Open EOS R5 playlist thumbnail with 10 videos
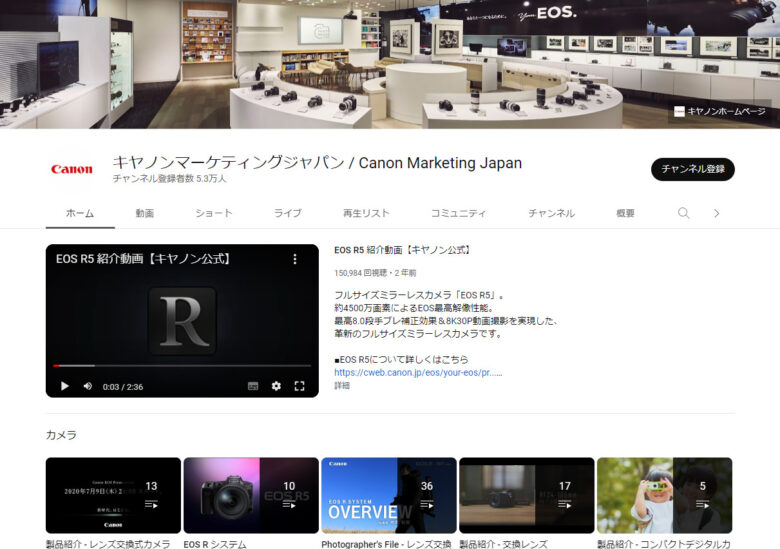780x549 pixels. point(251,495)
